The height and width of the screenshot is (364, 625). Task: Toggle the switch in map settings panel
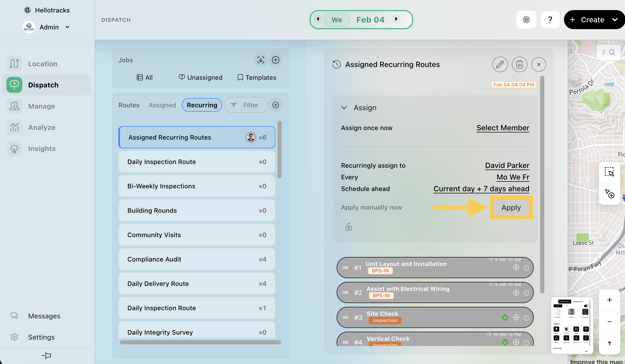pos(586,306)
